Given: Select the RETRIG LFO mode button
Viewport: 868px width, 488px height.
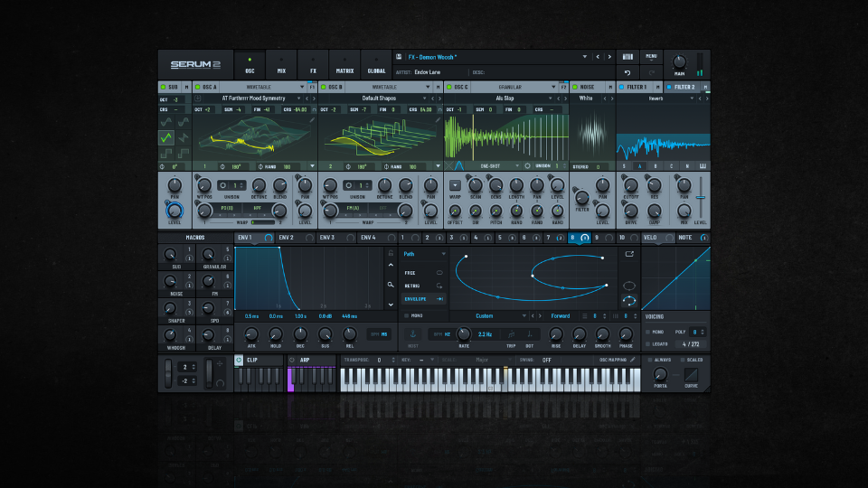Looking at the screenshot, I should coord(423,286).
